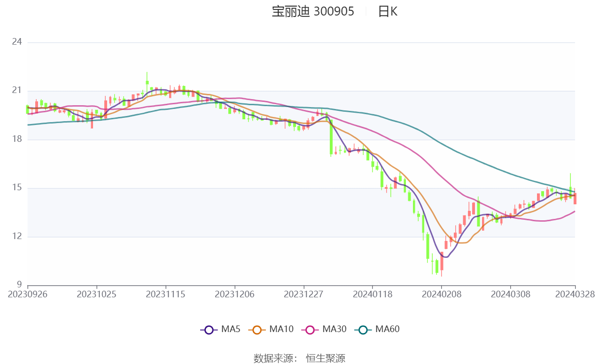
Task: Click the tall green candle near 20231115
Action: coord(147,82)
